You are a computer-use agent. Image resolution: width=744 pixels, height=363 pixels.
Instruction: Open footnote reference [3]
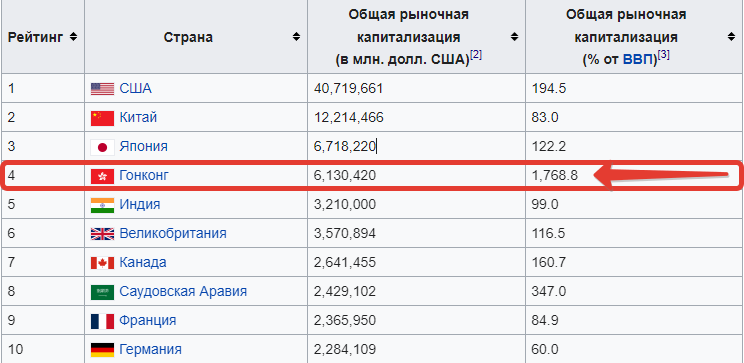click(x=663, y=55)
